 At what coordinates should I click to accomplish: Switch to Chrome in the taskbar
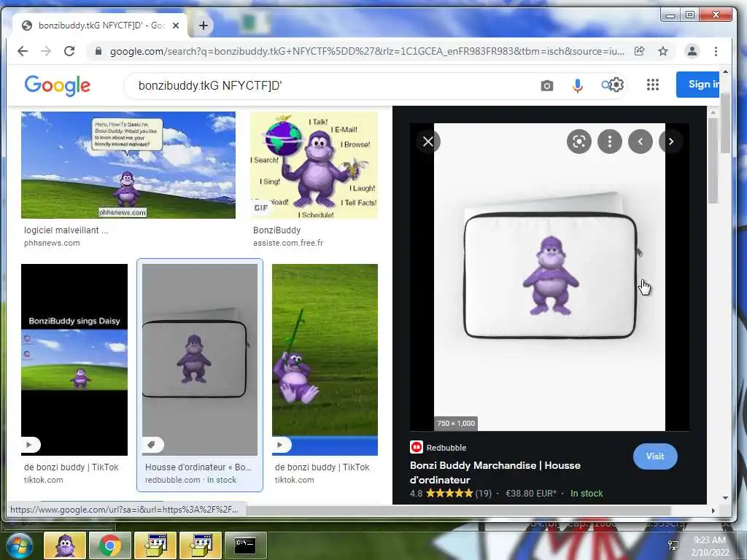(x=110, y=545)
